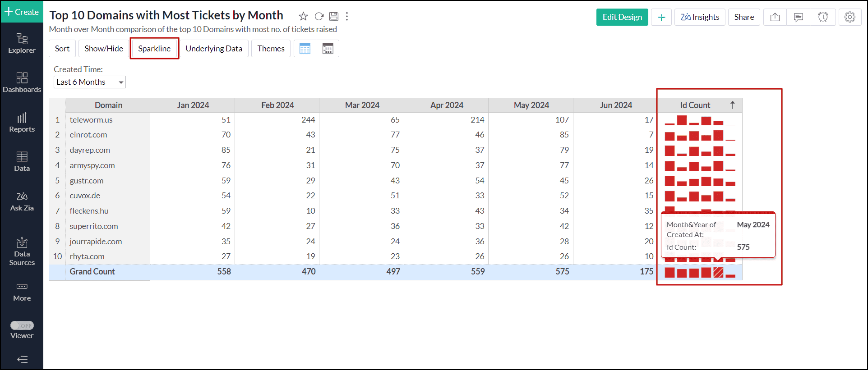The width and height of the screenshot is (868, 370).
Task: Open the three-dot more options menu
Action: click(x=347, y=17)
